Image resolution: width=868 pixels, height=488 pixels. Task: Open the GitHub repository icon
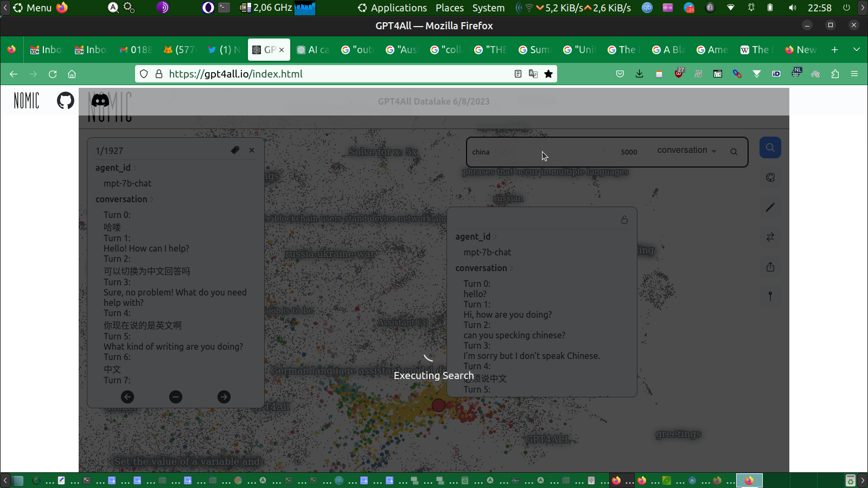pos(66,100)
